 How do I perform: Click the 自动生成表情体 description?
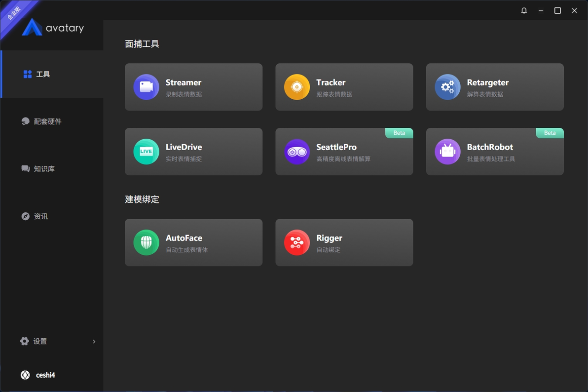(187, 250)
